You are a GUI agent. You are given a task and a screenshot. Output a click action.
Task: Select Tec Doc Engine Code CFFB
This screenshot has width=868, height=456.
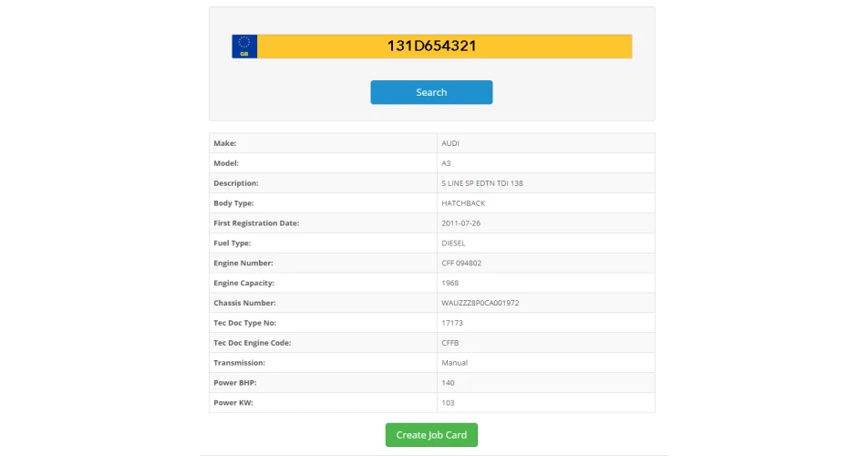[x=449, y=343]
